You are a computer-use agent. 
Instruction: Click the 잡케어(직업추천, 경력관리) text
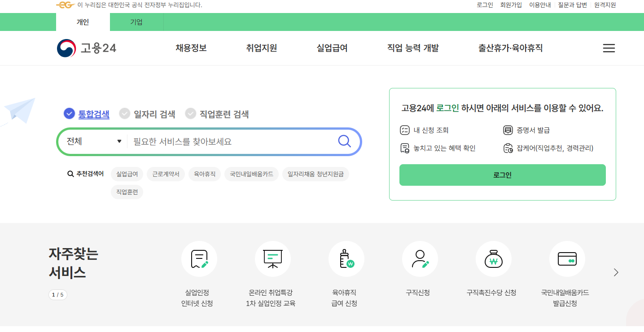pyautogui.click(x=555, y=148)
